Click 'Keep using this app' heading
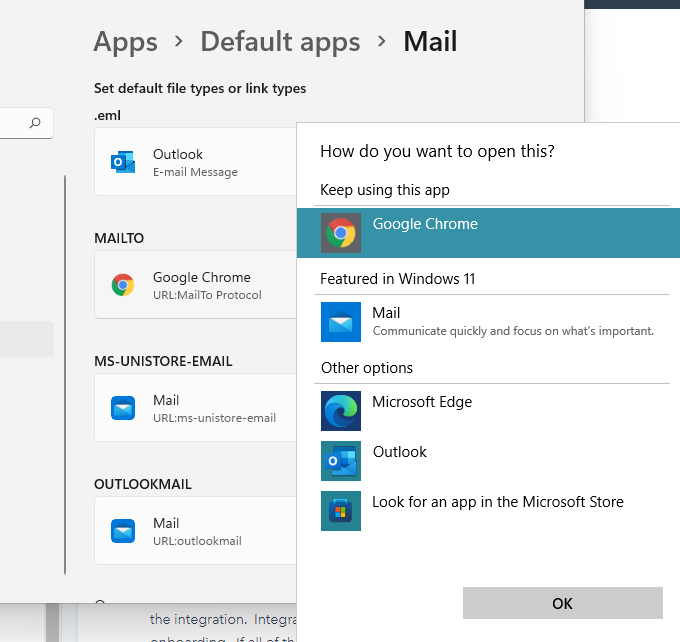680x642 pixels. [x=385, y=190]
